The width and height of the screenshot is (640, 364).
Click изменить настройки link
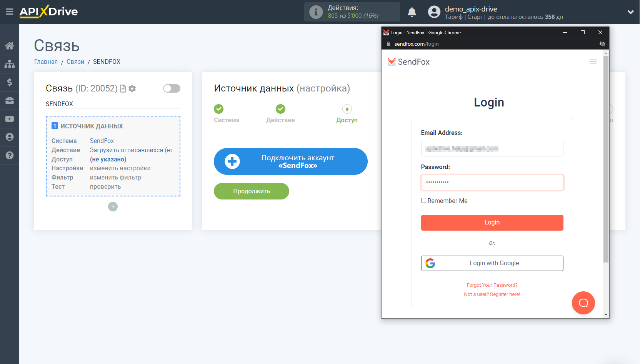(x=120, y=168)
